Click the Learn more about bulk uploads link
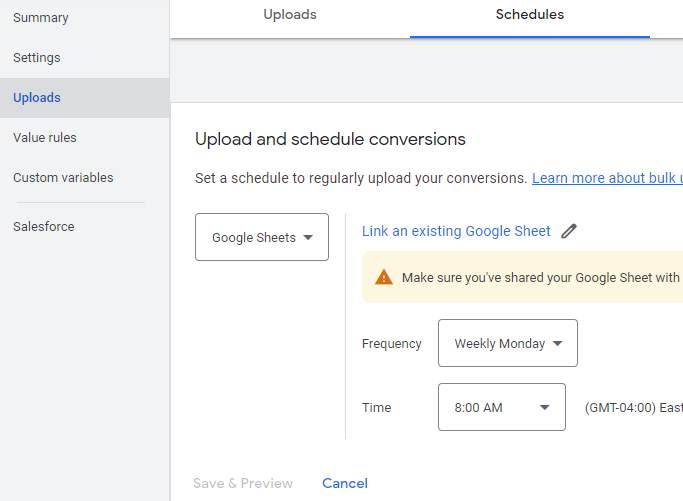Image resolution: width=683 pixels, height=501 pixels. [x=607, y=178]
